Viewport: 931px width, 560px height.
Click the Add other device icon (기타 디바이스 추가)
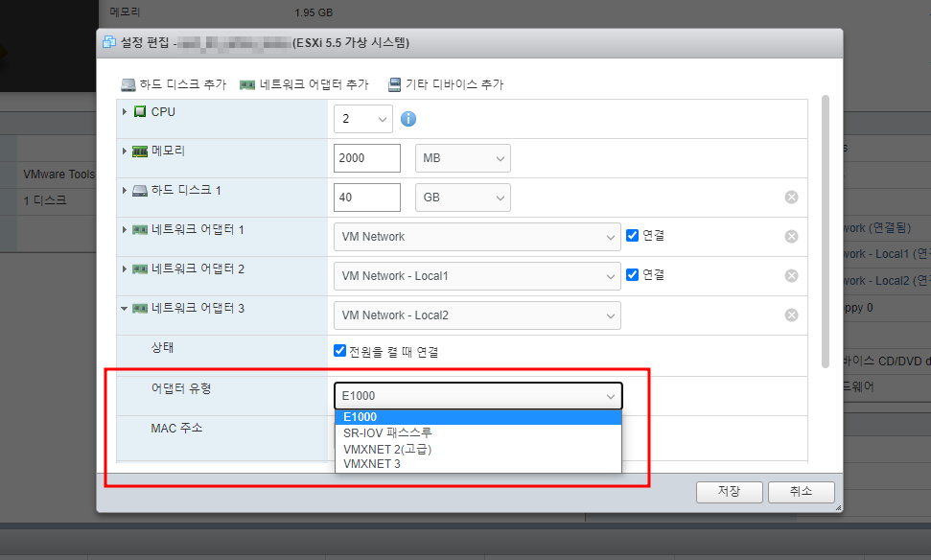394,85
